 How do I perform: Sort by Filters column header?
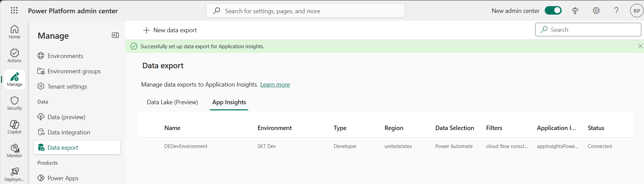coord(494,128)
